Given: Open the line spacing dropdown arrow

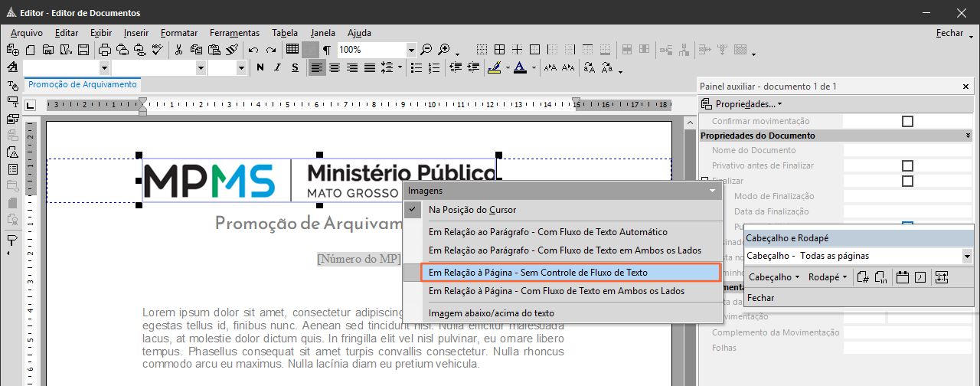Looking at the screenshot, I should click(400, 67).
